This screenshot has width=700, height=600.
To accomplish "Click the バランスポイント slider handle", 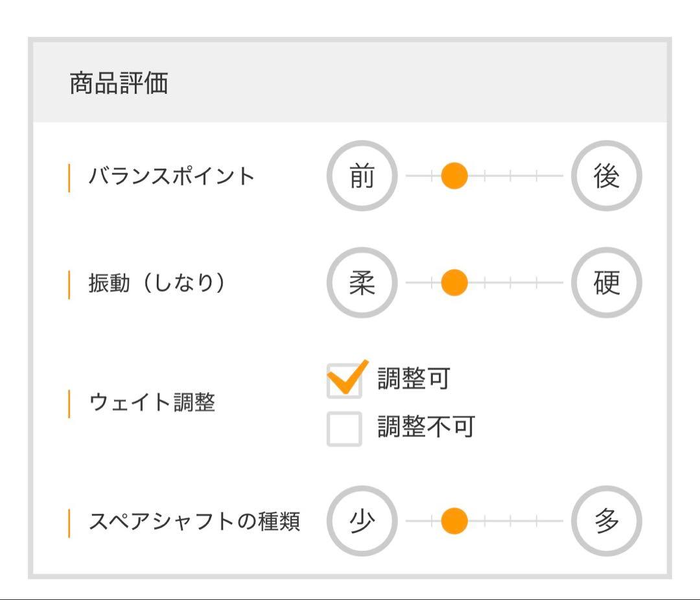I will click(x=454, y=175).
